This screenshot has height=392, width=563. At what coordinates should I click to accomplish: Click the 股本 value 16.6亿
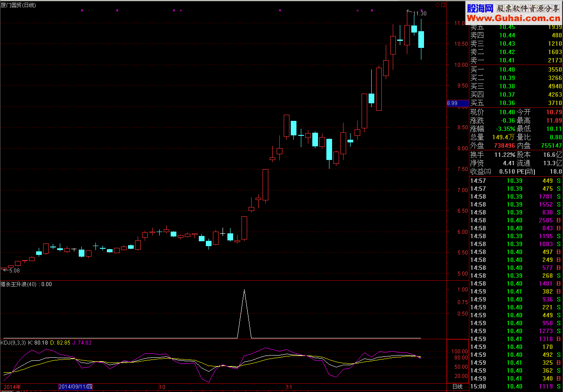pos(553,155)
